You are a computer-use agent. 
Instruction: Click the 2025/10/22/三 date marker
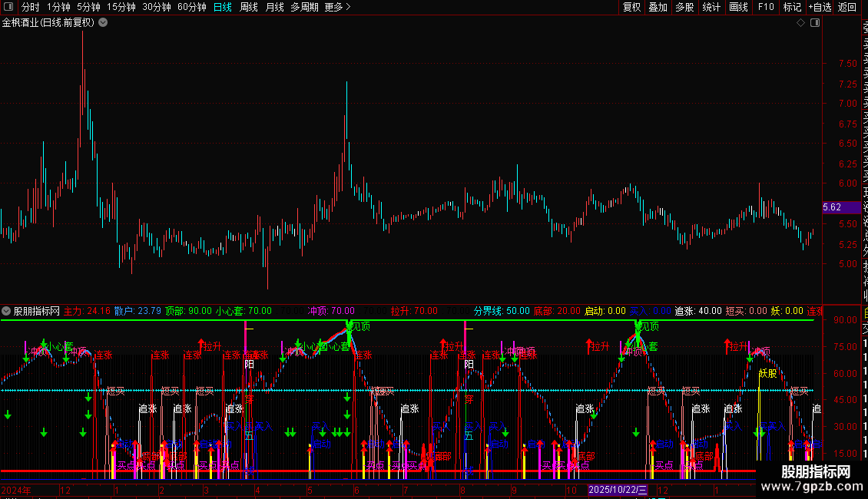618,490
